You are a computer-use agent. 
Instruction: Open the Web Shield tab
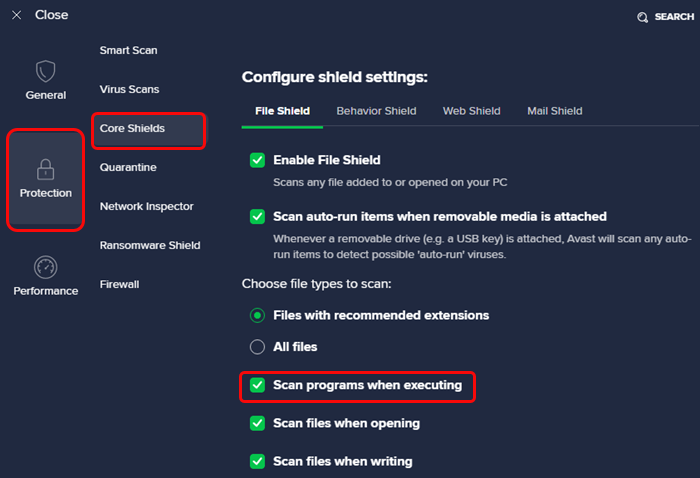[x=471, y=111]
